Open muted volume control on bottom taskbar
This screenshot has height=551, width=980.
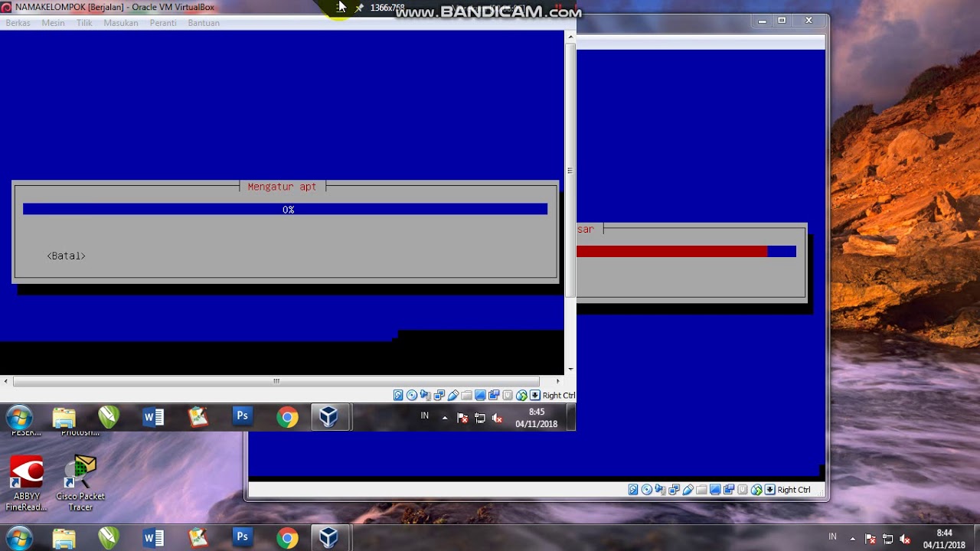(905, 538)
